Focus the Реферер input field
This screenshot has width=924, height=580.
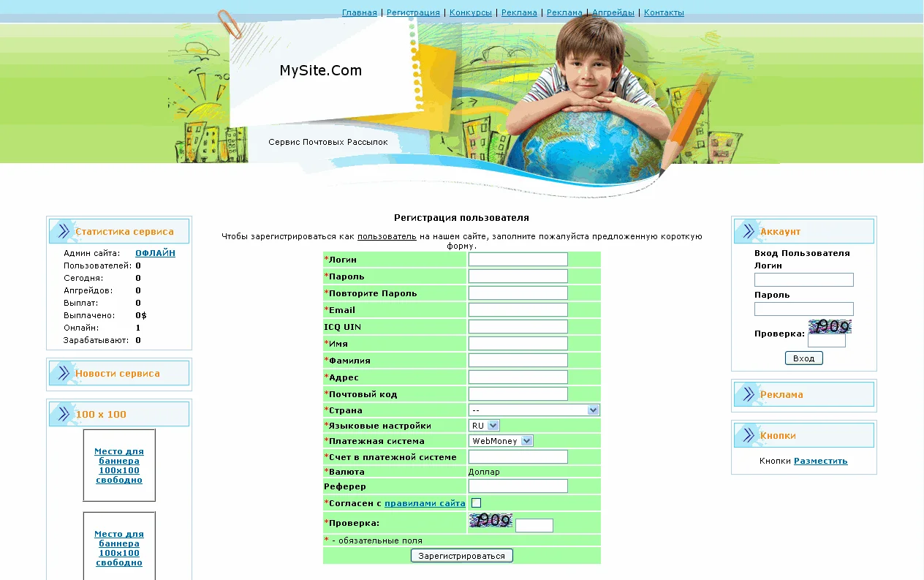click(x=518, y=486)
